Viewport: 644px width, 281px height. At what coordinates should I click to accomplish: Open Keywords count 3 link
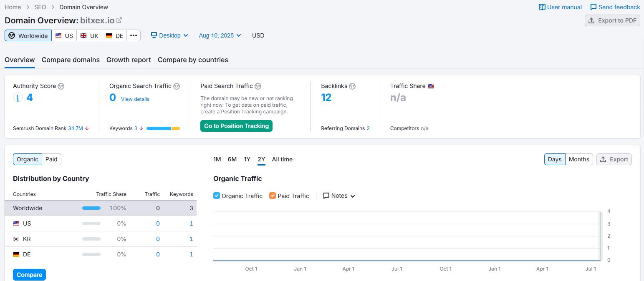tap(136, 128)
